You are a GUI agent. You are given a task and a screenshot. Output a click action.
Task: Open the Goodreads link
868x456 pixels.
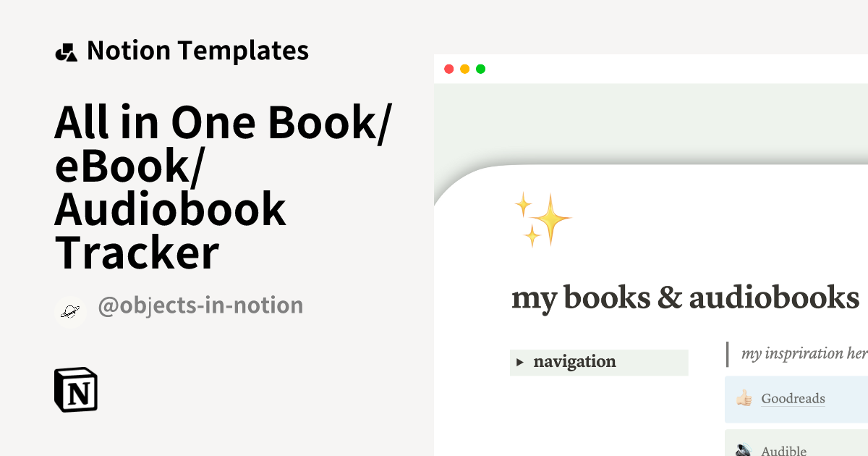point(794,398)
